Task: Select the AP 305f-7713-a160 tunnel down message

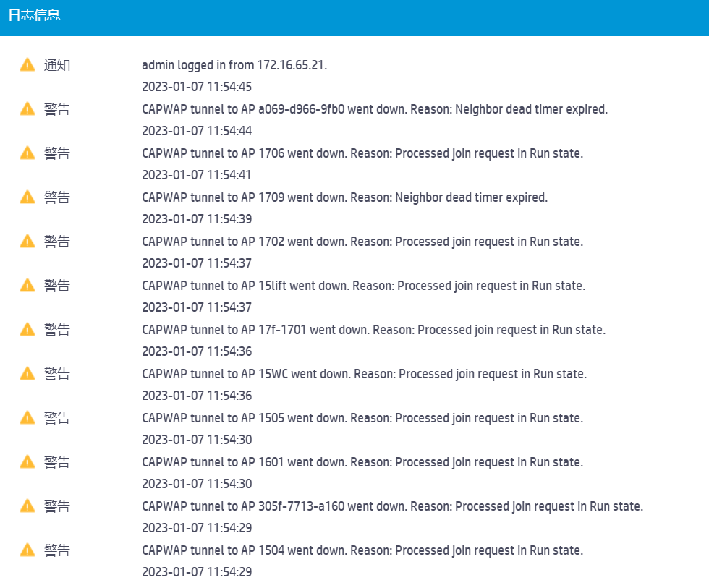Action: 392,506
